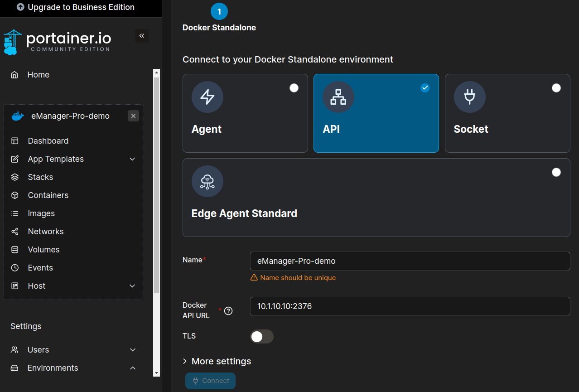Image resolution: width=579 pixels, height=392 pixels.
Task: Expand the App Templates chevron
Action: 132,159
